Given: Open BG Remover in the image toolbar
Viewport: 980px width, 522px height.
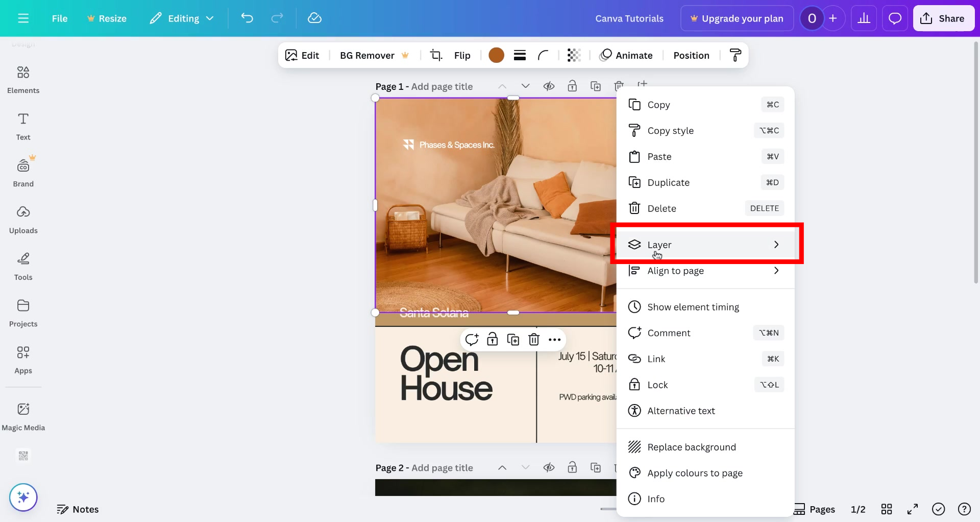Looking at the screenshot, I should point(366,55).
